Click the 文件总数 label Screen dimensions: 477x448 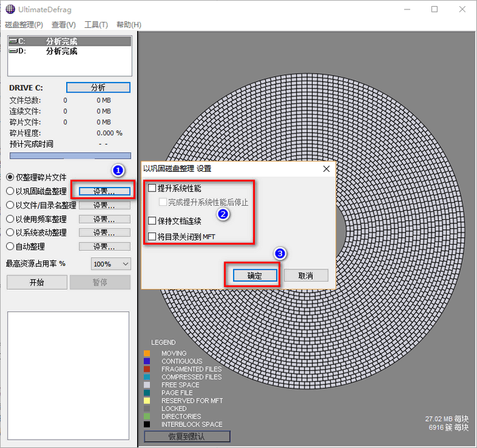click(x=25, y=100)
